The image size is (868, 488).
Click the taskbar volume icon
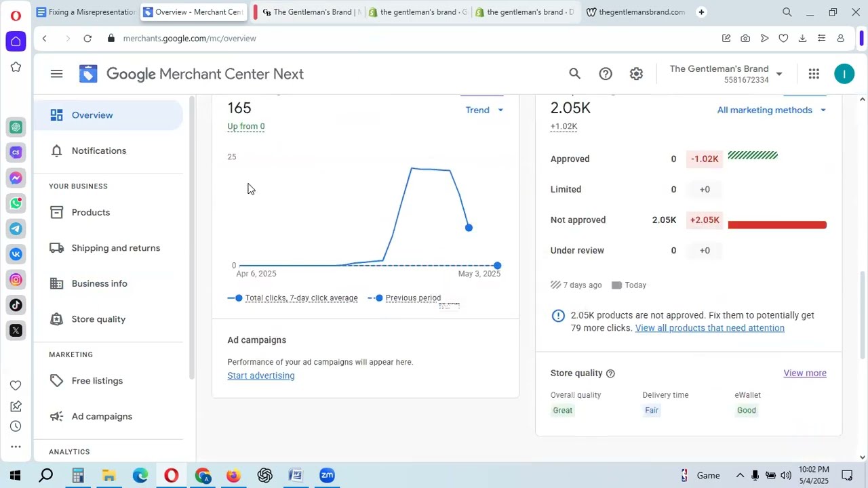coord(786,475)
